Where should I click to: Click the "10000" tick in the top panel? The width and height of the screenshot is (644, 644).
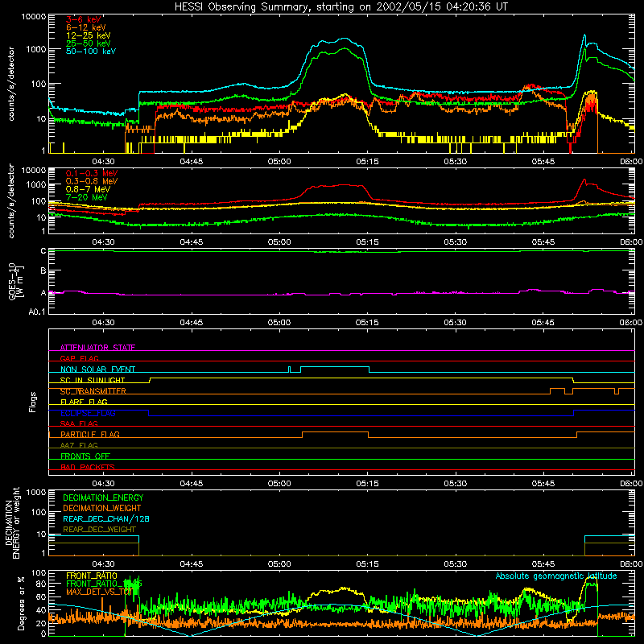click(34, 16)
